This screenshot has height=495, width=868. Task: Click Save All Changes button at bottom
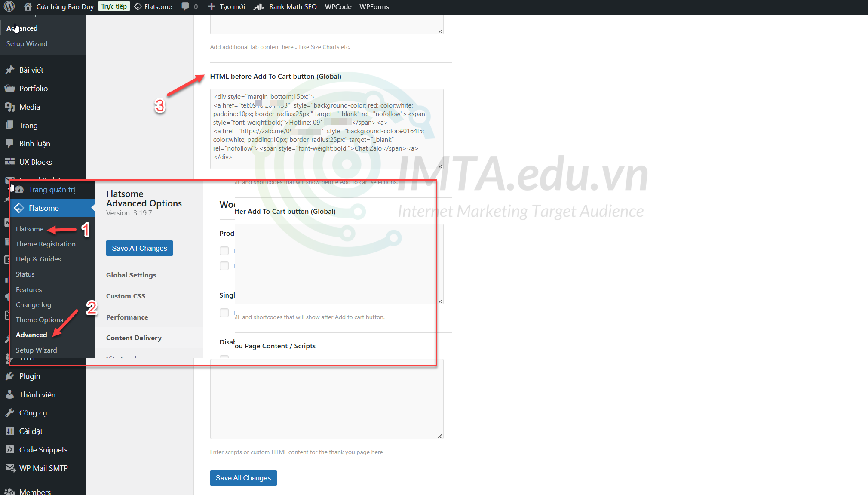[x=243, y=478]
